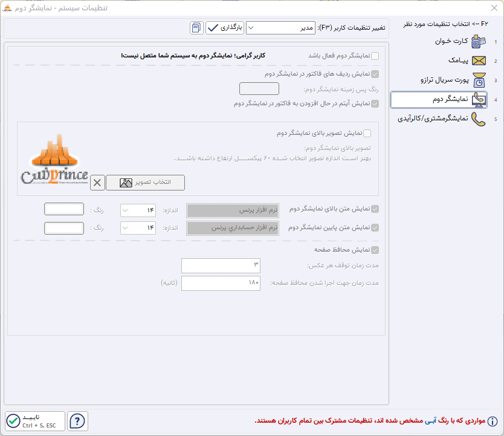The width and height of the screenshot is (504, 436).
Task: Click the مدت زمان توقف هر عکس field
Action: (x=221, y=266)
